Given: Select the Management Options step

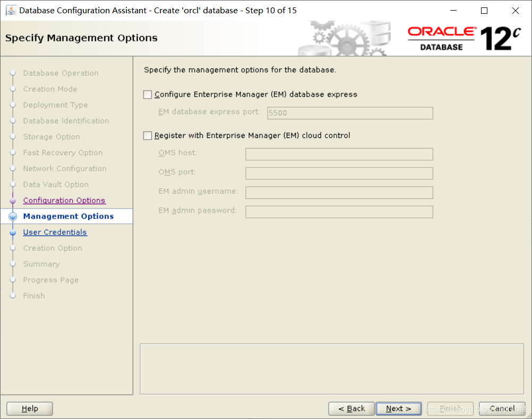Looking at the screenshot, I should pos(68,216).
